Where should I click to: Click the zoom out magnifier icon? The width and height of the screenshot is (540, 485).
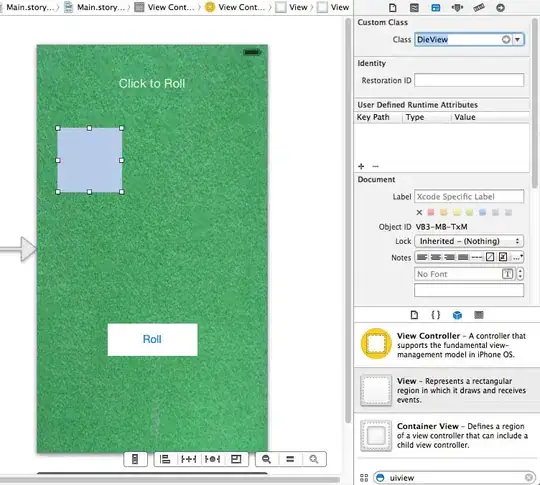(266, 459)
